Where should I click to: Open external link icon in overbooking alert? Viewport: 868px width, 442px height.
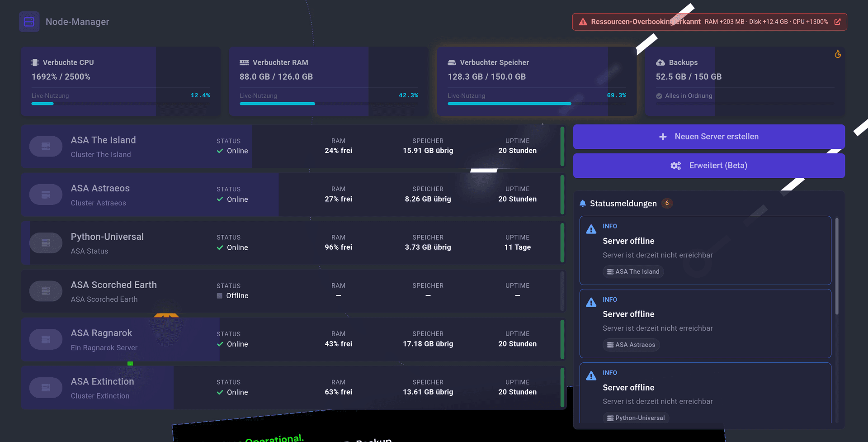[x=837, y=22]
